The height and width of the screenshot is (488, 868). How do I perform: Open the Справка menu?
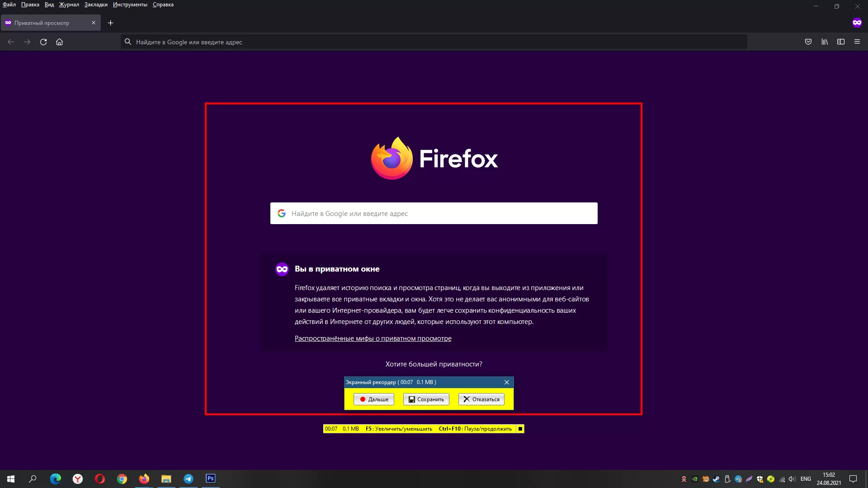pos(163,5)
